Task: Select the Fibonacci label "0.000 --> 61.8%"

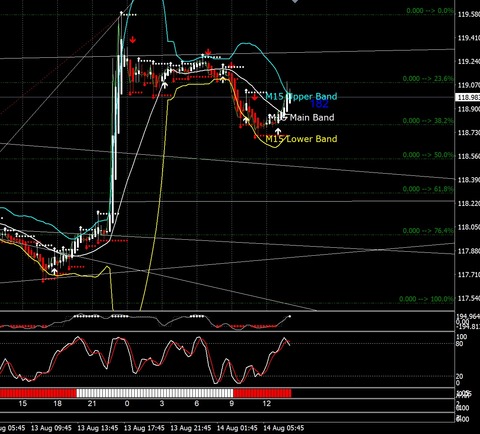Action: pos(428,189)
